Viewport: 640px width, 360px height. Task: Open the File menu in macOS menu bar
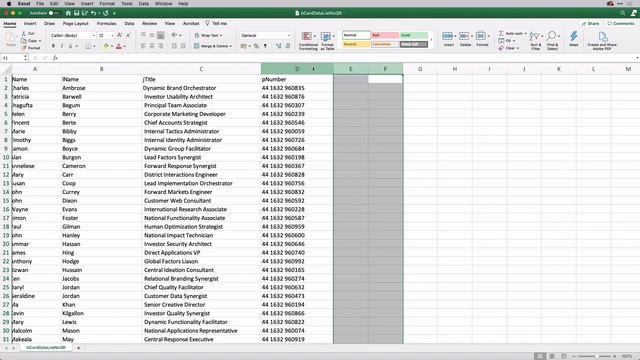pos(40,3)
